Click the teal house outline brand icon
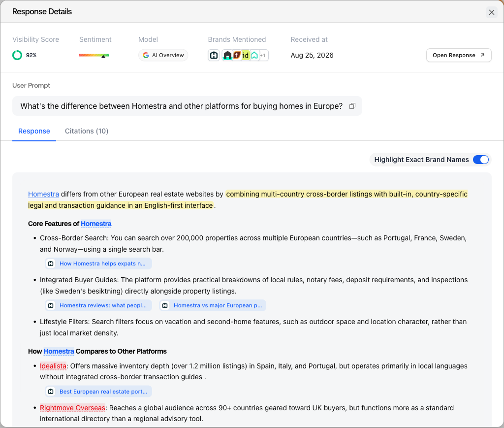The height and width of the screenshot is (428, 504). coord(254,55)
